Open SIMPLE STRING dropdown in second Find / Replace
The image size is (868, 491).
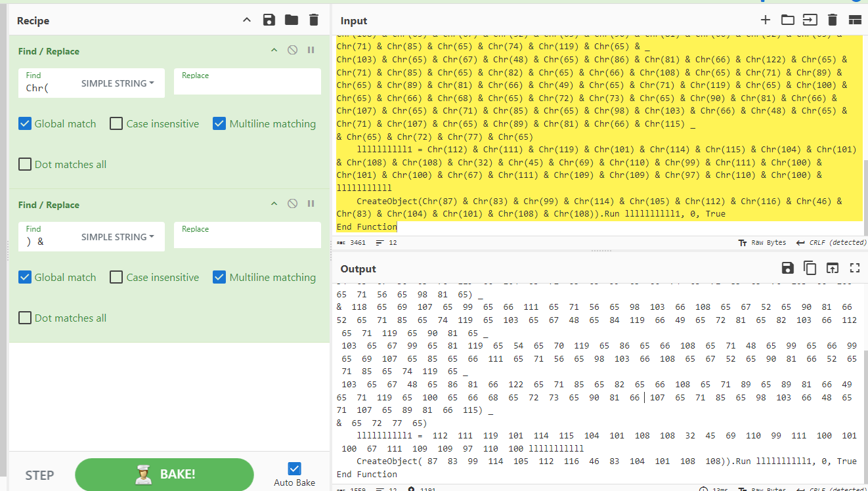(x=118, y=237)
